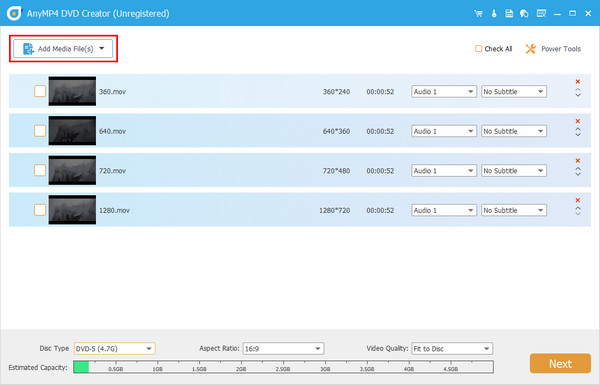Open Audio 1 dropdown for 640.mov

444,131
